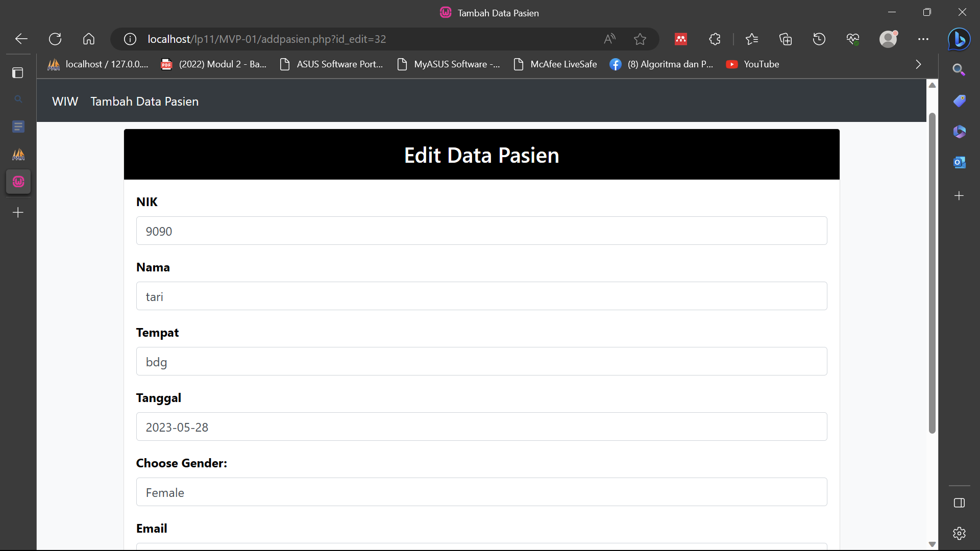The height and width of the screenshot is (551, 980).
Task: Open Collections from the toolbar
Action: click(x=786, y=39)
